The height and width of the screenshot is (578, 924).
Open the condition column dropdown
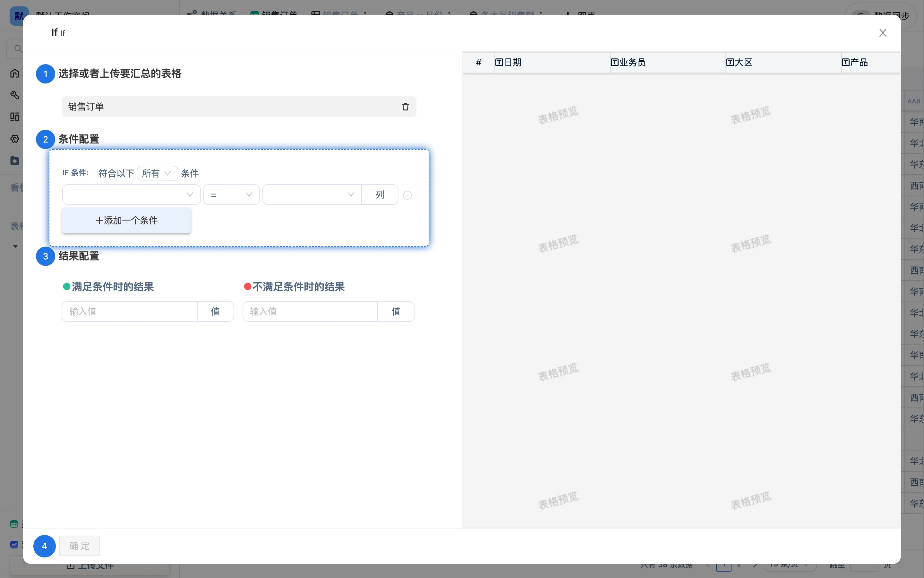[131, 195]
